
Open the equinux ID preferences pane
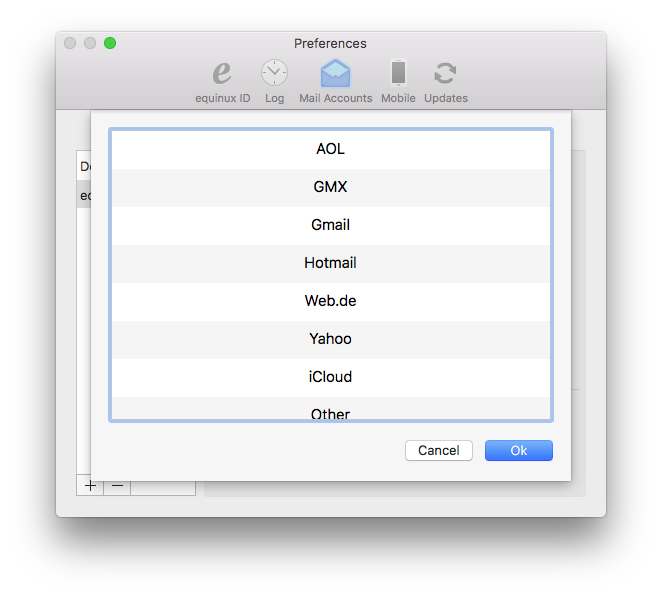coord(222,81)
